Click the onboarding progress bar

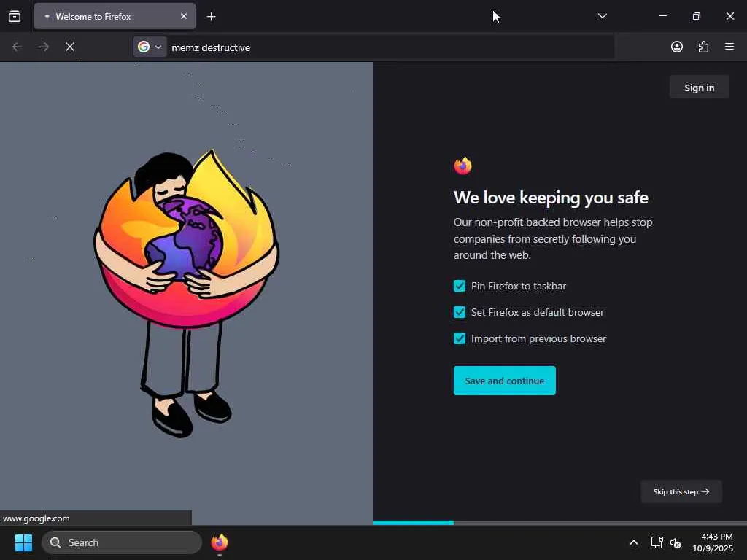coord(560,523)
